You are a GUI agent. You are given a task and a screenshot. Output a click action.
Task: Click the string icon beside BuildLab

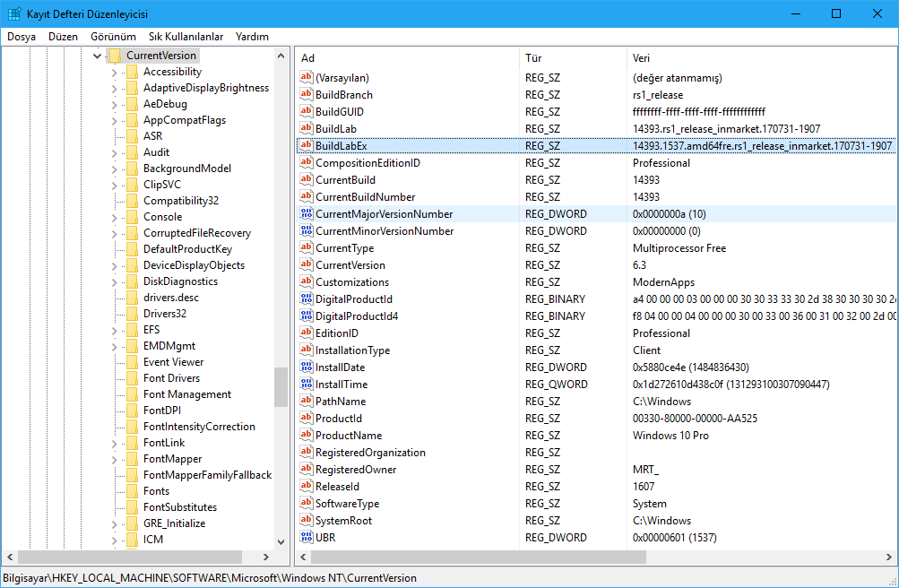point(307,128)
